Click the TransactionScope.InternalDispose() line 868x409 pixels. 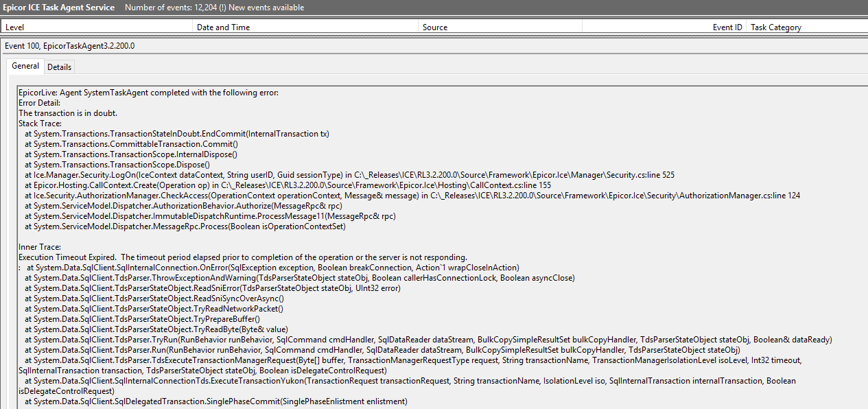coord(130,154)
